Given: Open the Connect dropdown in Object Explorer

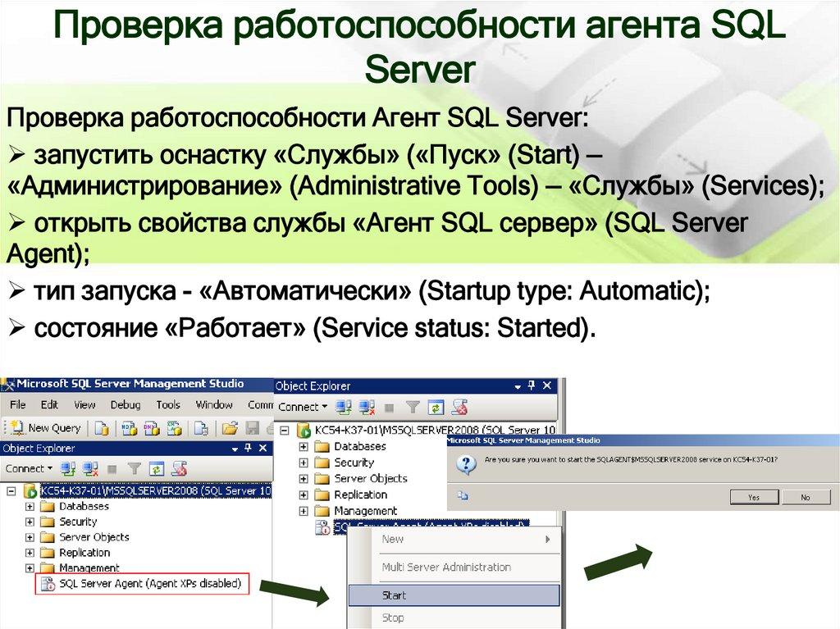Looking at the screenshot, I should [x=302, y=407].
